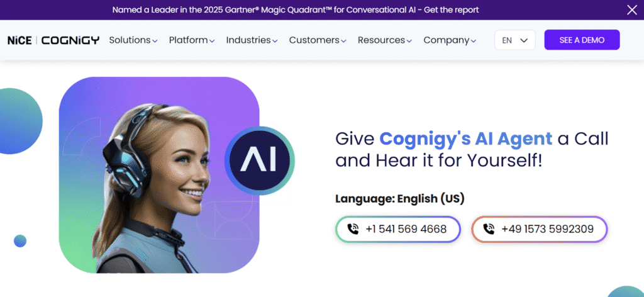Viewport: 644px width, 297px height.
Task: Open the EN language dropdown
Action: pos(515,40)
